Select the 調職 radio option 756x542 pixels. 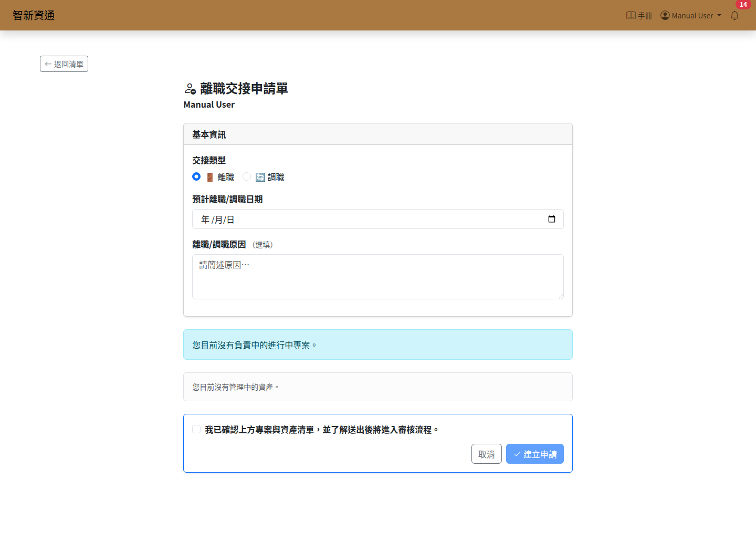pyautogui.click(x=247, y=176)
